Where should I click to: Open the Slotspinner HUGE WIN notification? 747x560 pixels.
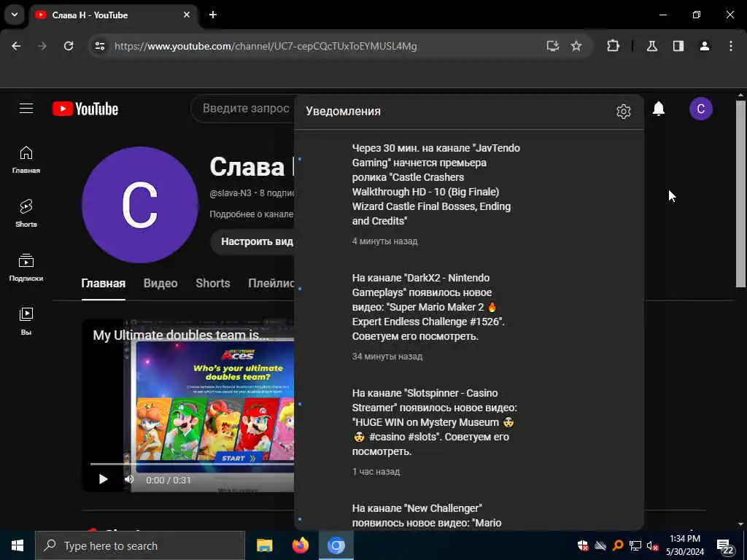(469, 432)
